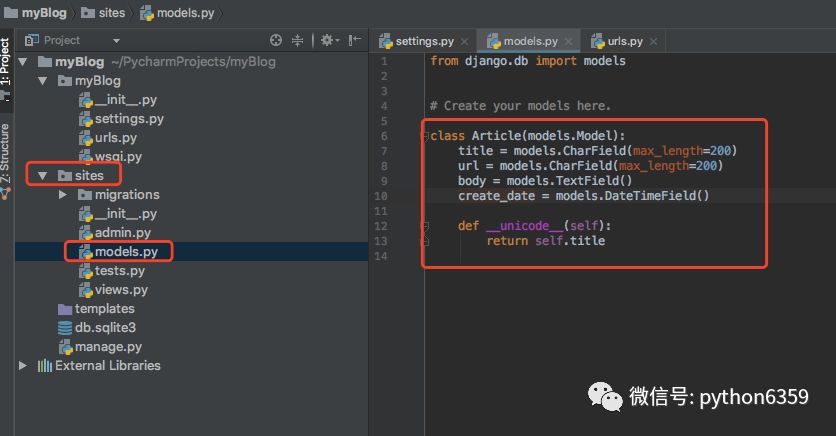Click 'class Article(models.Model):' line
The width and height of the screenshot is (836, 436).
528,136
